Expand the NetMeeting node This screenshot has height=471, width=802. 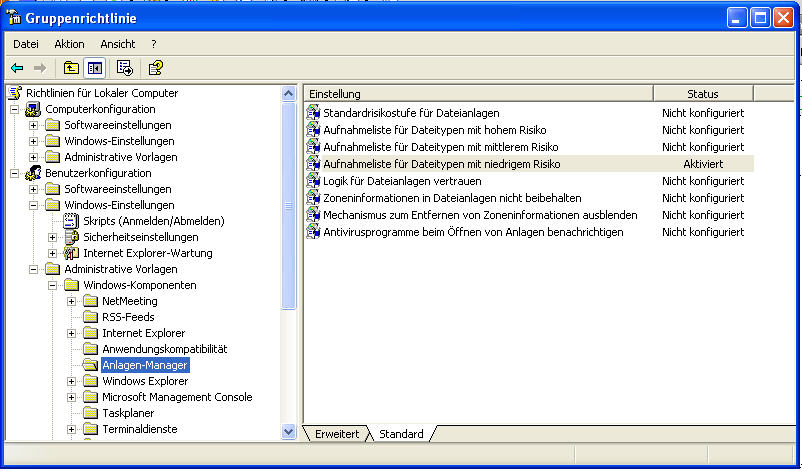[x=72, y=301]
